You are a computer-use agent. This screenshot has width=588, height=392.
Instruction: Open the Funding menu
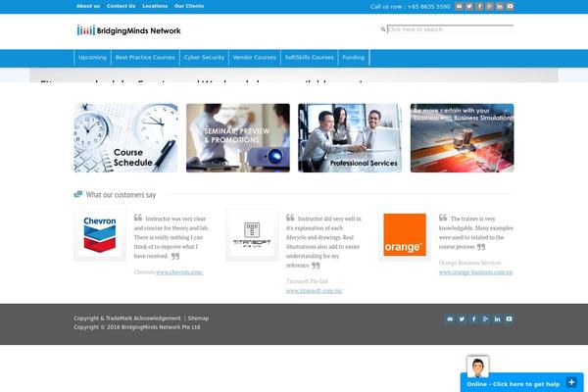point(353,58)
